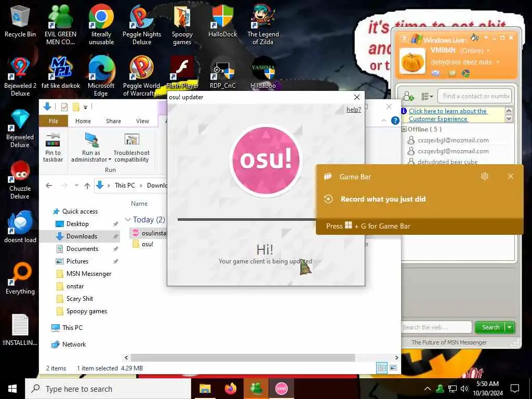Image resolution: width=532 pixels, height=399 pixels.
Task: Launch Bejeweled 2 Deluxe desktop icon
Action: (20, 77)
